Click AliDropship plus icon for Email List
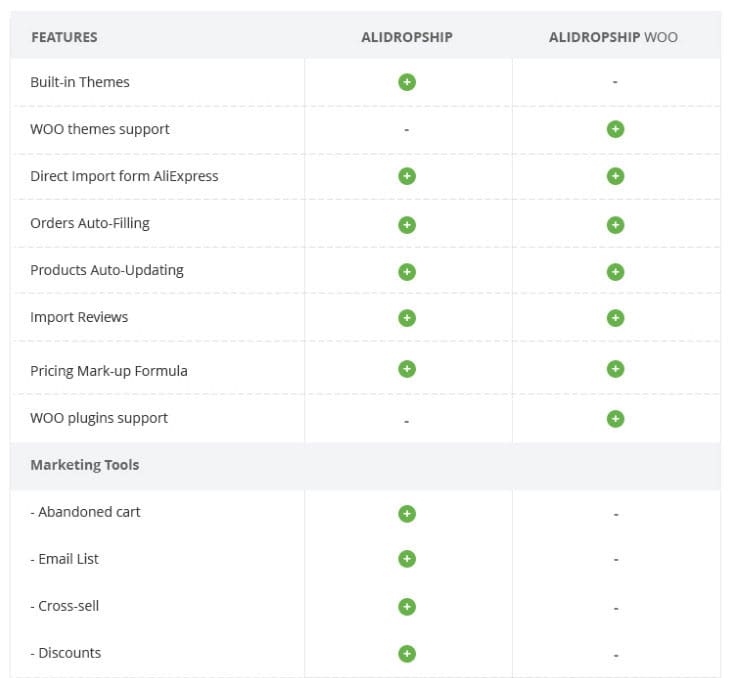740x678 pixels. [407, 559]
